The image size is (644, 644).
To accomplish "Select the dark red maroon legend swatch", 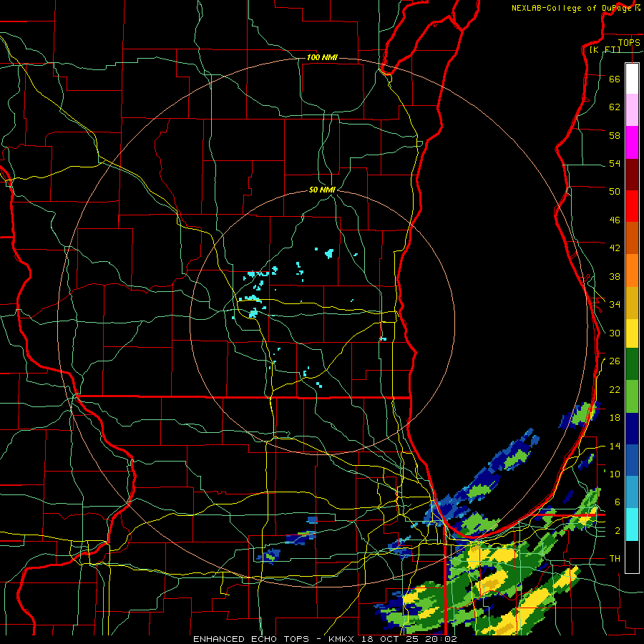I will click(x=632, y=175).
